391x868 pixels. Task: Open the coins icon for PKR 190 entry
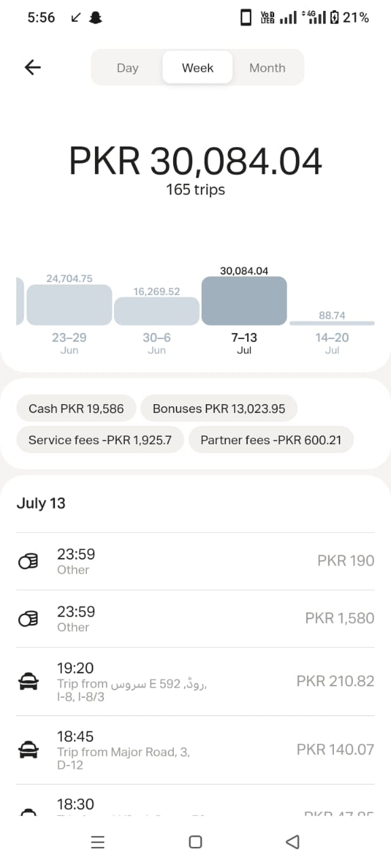(x=28, y=561)
